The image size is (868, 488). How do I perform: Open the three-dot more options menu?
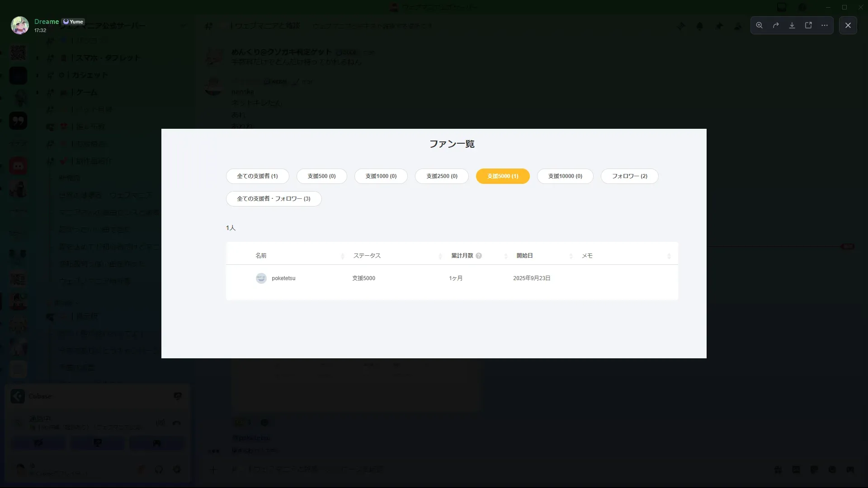click(x=825, y=25)
